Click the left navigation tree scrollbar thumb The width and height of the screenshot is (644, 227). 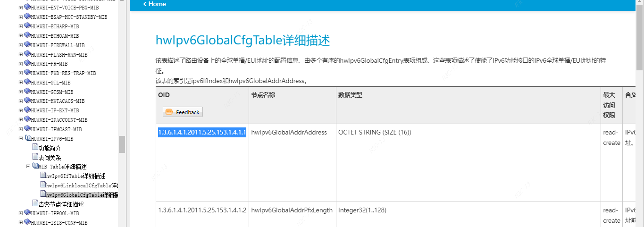(x=122, y=144)
